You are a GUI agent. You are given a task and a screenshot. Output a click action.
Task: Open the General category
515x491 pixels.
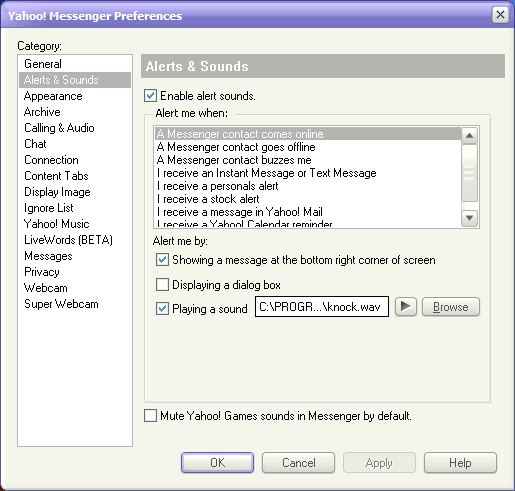point(75,64)
